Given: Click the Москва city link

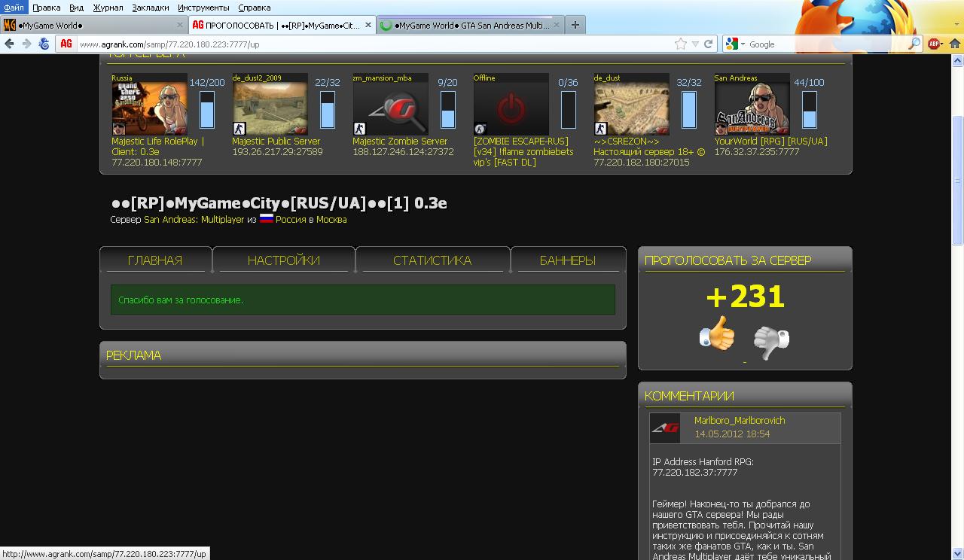Looking at the screenshot, I should coord(331,220).
